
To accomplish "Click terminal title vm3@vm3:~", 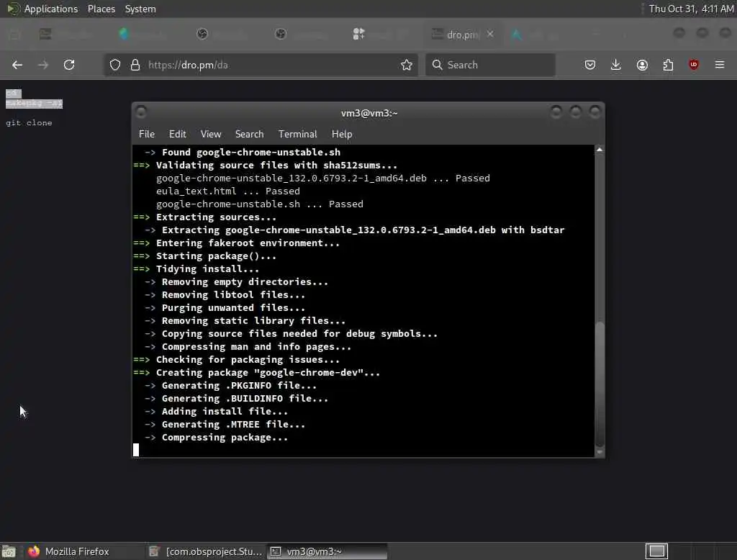I will click(369, 113).
